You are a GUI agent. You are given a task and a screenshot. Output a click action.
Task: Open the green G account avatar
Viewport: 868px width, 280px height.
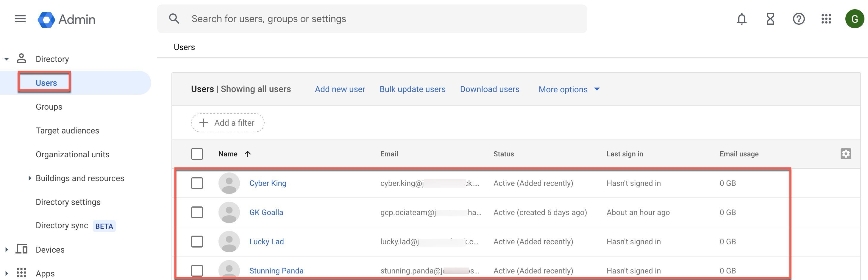(x=854, y=19)
